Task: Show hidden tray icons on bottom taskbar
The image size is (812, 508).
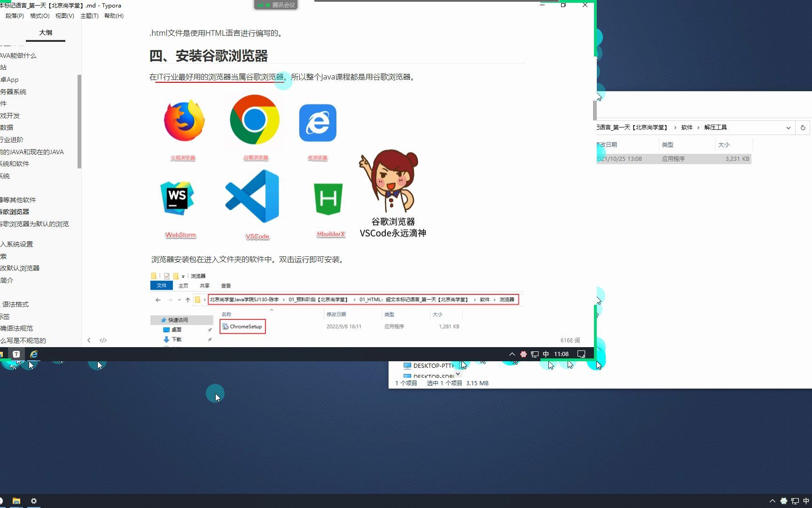Action: coord(772,501)
